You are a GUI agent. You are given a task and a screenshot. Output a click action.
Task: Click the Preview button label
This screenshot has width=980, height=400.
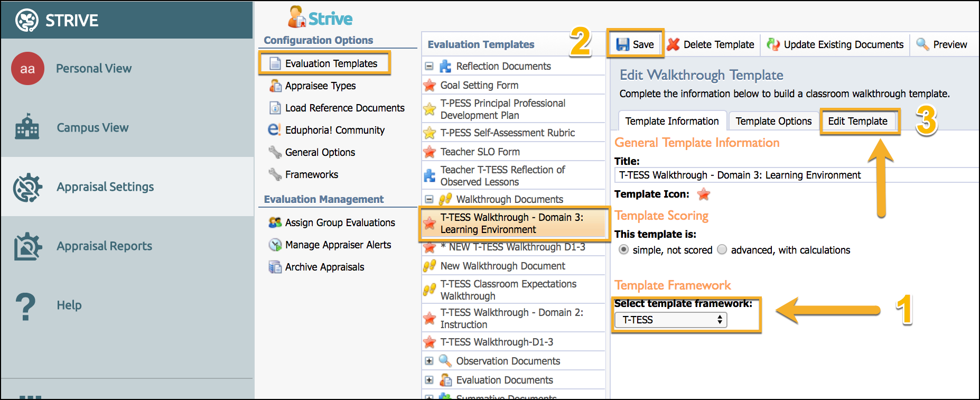(950, 44)
